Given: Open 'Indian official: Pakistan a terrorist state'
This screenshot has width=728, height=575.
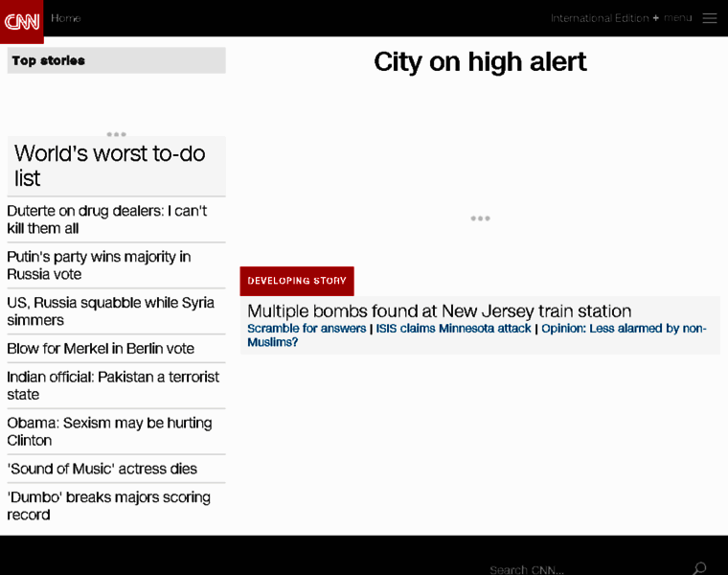Looking at the screenshot, I should [113, 385].
